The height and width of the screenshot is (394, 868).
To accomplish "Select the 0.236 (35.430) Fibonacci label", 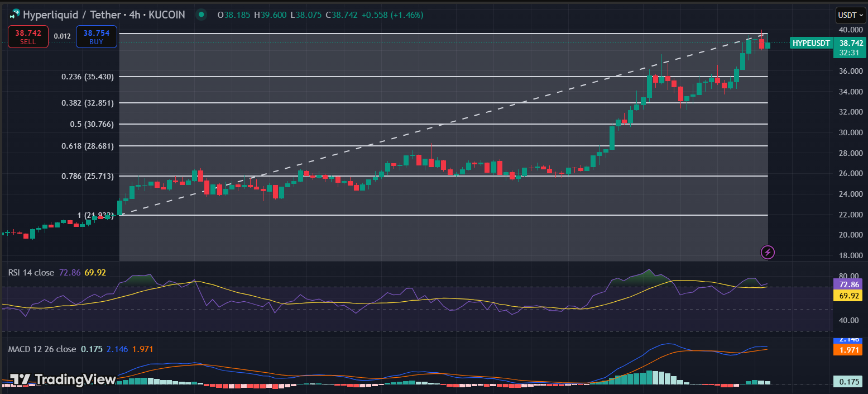I will click(x=88, y=77).
